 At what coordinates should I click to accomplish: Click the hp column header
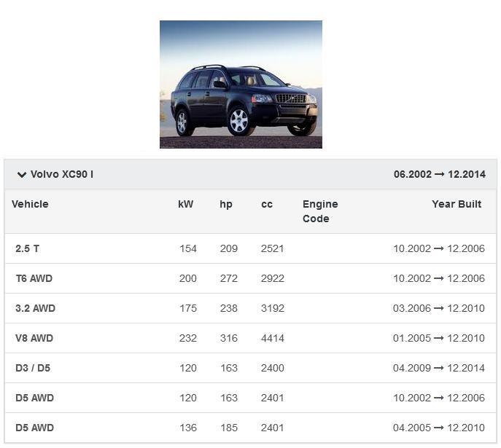click(x=226, y=204)
